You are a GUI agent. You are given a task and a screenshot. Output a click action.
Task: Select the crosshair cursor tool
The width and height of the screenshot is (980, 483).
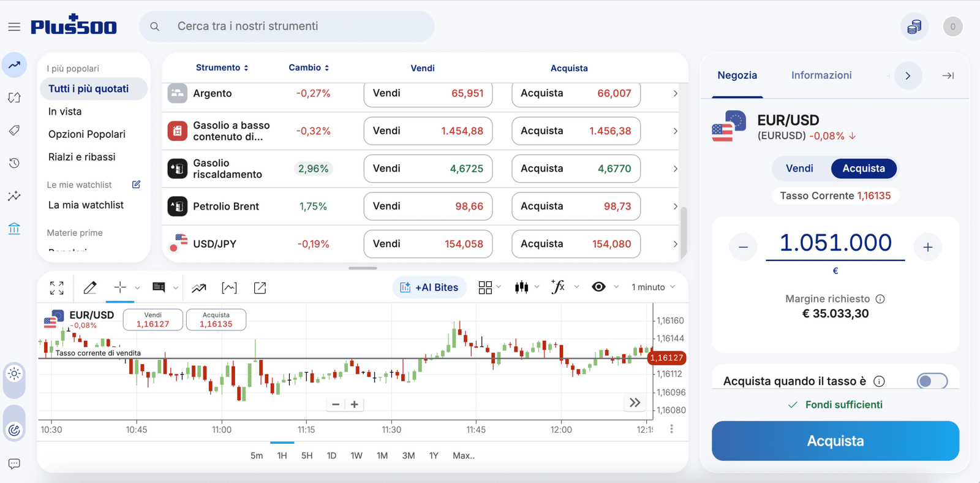coord(120,287)
